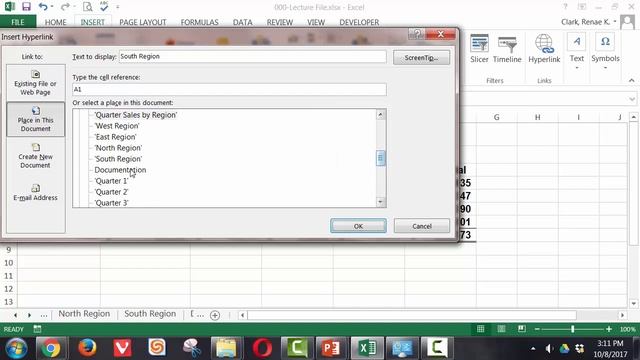Open the Text group in the ribbon

[x=576, y=51]
